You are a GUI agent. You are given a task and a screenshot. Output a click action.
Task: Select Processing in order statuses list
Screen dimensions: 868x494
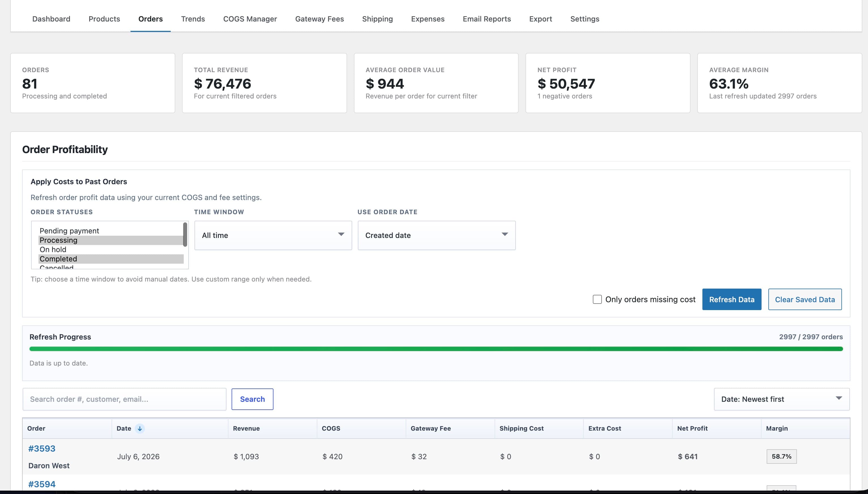click(x=111, y=240)
